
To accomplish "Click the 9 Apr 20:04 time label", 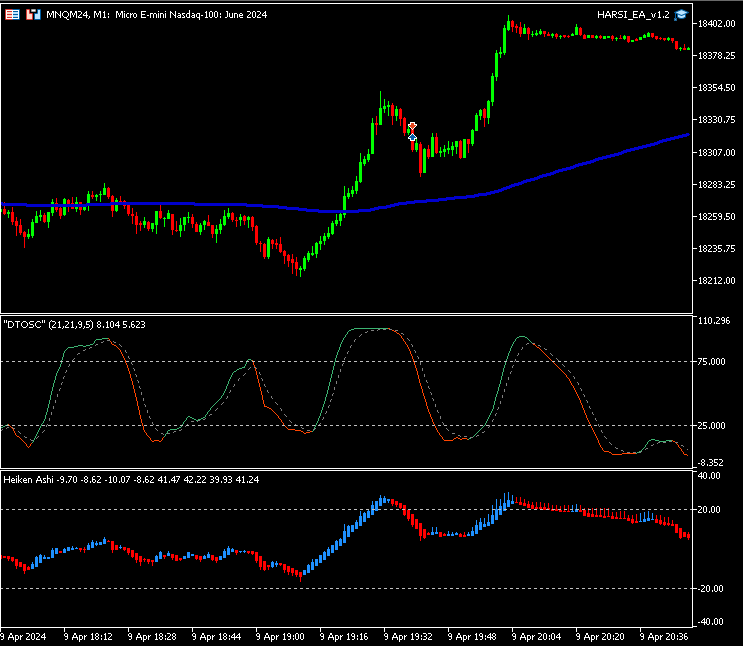I will pyautogui.click(x=536, y=637).
